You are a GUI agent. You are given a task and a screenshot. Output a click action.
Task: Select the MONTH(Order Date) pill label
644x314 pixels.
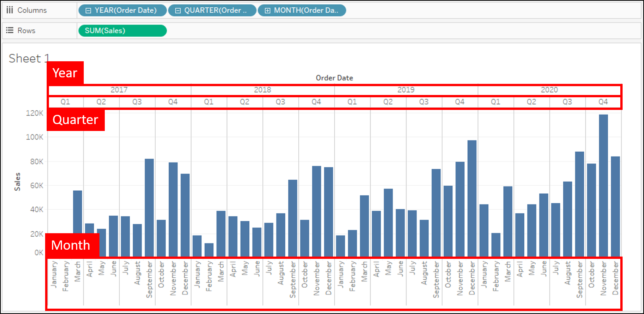click(x=306, y=10)
